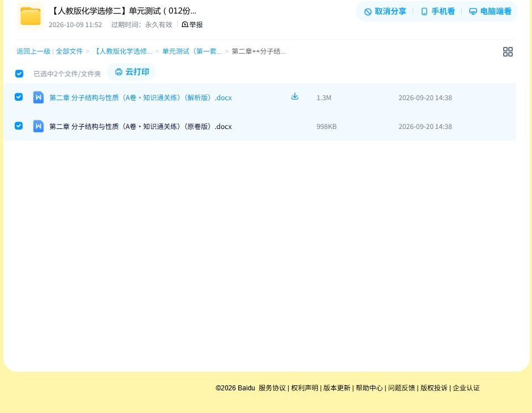The height and width of the screenshot is (413, 532).
Task: Open 企业认证 footer link
Action: (466, 388)
